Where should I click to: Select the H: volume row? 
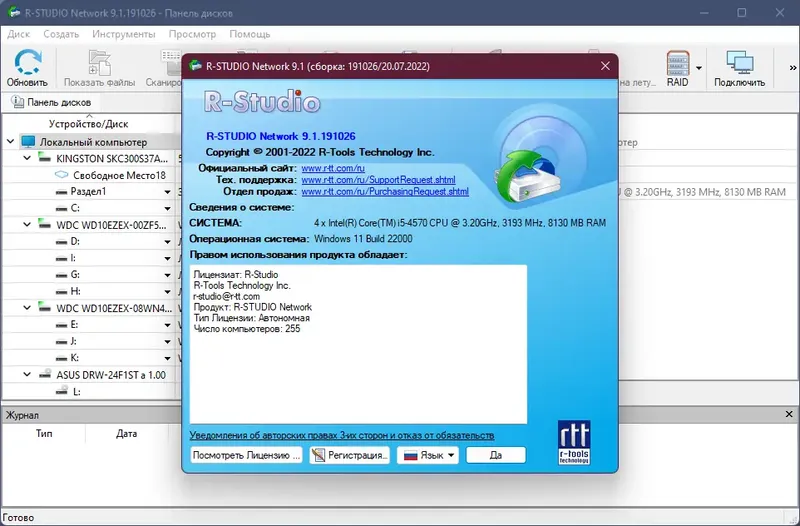[91, 292]
